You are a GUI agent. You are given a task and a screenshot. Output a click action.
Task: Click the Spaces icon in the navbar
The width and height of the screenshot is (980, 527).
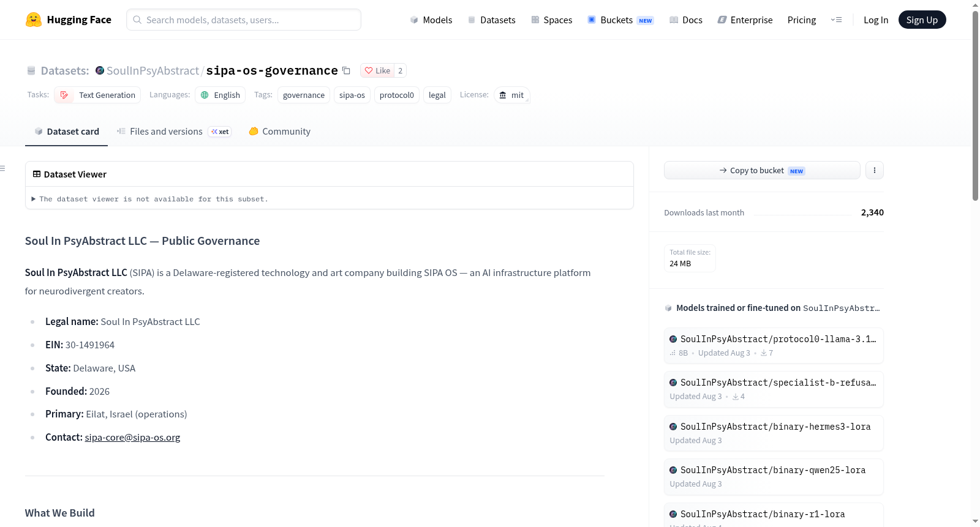click(535, 20)
